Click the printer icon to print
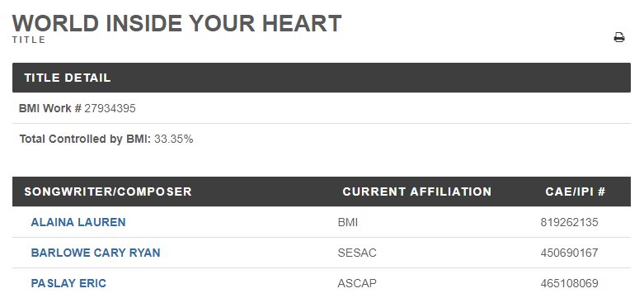Screen dimensions: 644x298 click(x=619, y=37)
